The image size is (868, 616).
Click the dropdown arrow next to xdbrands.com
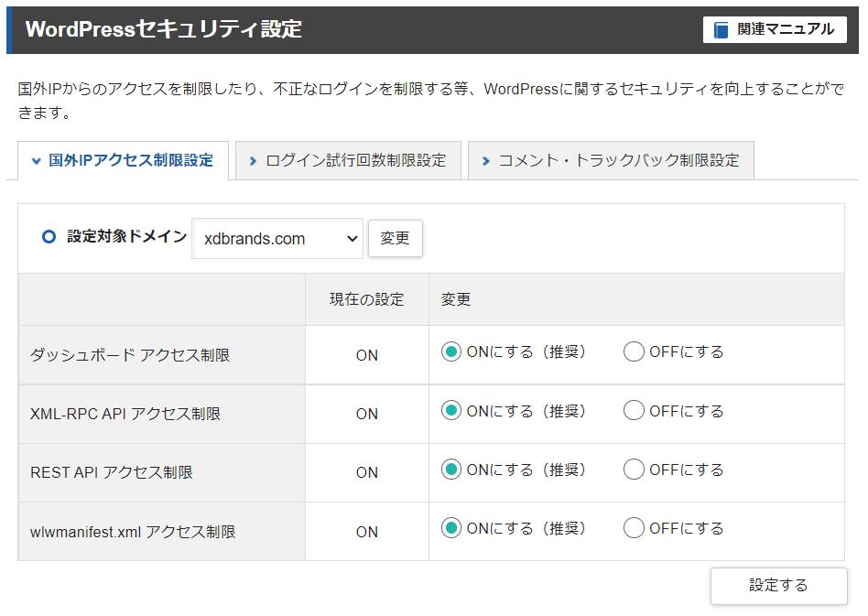pos(351,238)
